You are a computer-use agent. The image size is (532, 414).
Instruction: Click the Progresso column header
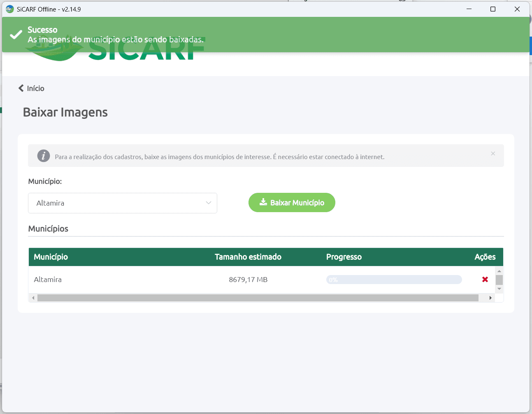coord(344,257)
